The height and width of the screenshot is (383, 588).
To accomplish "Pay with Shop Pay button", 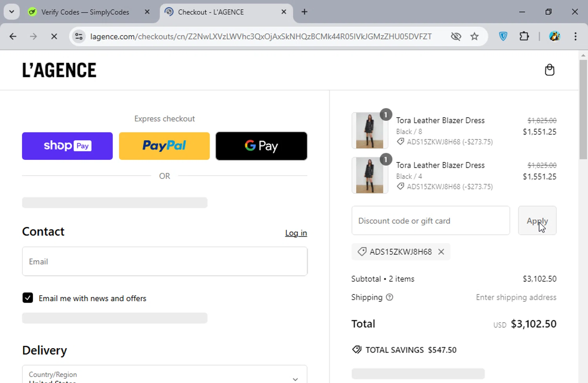I will (67, 146).
